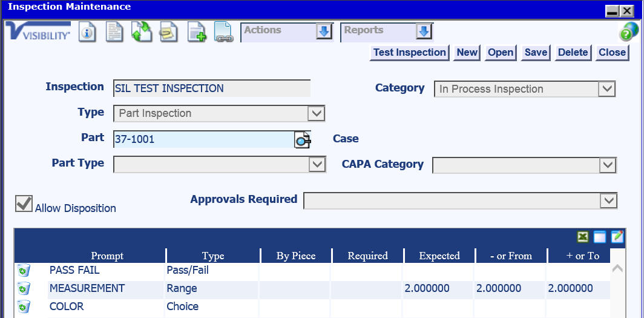Click the Expected column header
The width and height of the screenshot is (644, 318).
(x=439, y=256)
